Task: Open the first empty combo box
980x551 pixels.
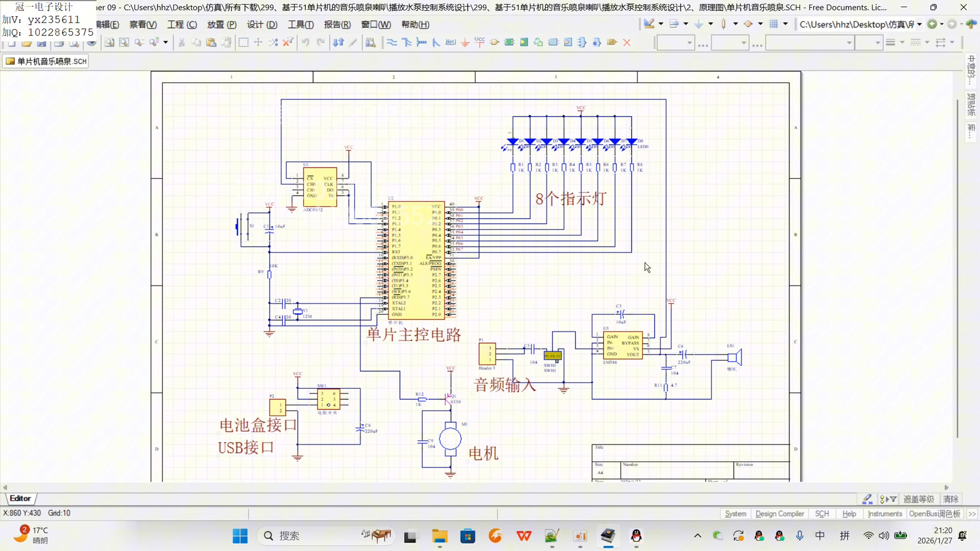Action: pos(675,43)
